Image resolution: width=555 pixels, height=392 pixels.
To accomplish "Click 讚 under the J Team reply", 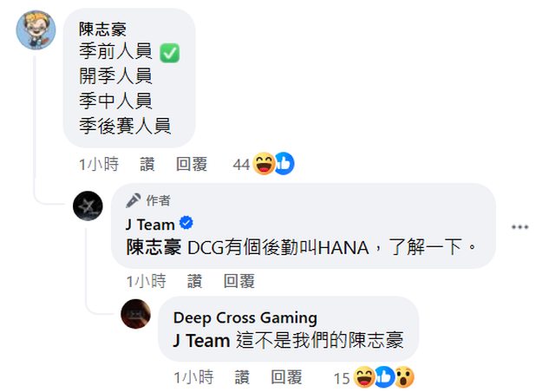I will pyautogui.click(x=194, y=282).
